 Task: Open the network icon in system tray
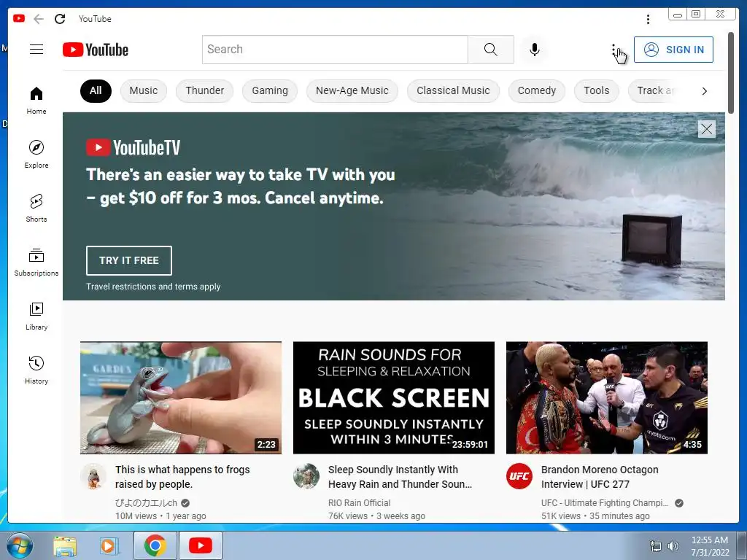click(656, 546)
